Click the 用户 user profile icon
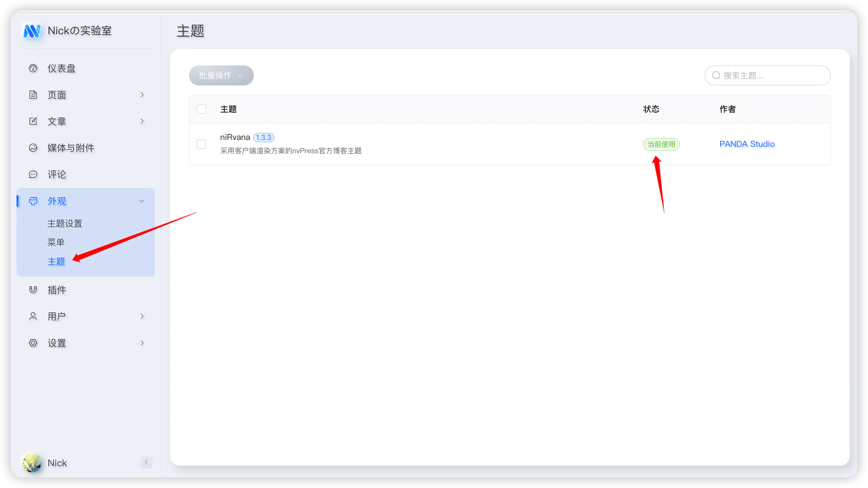The height and width of the screenshot is (488, 868). point(33,316)
